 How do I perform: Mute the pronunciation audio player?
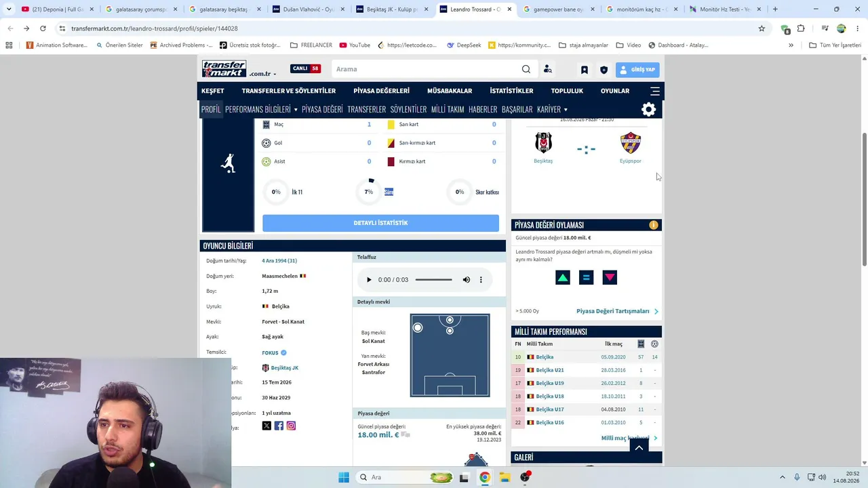(x=467, y=280)
